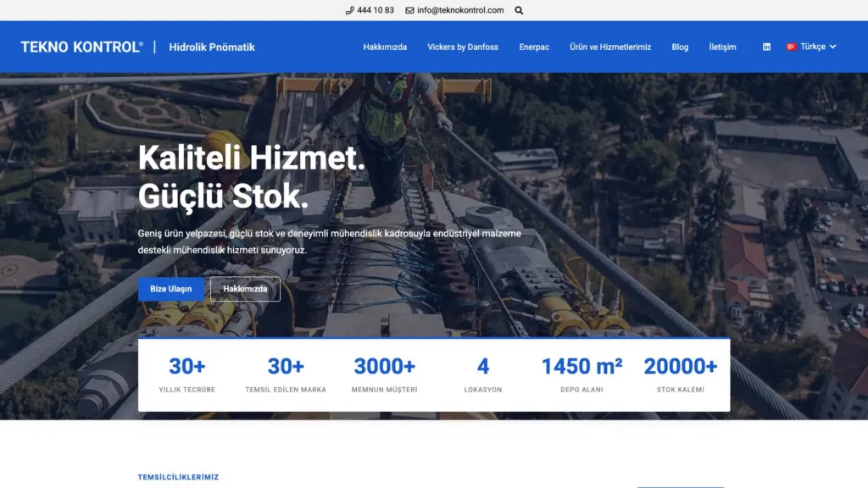868x488 pixels.
Task: Open Ürün ve Hizmetlerimiz menu item
Action: coord(610,47)
